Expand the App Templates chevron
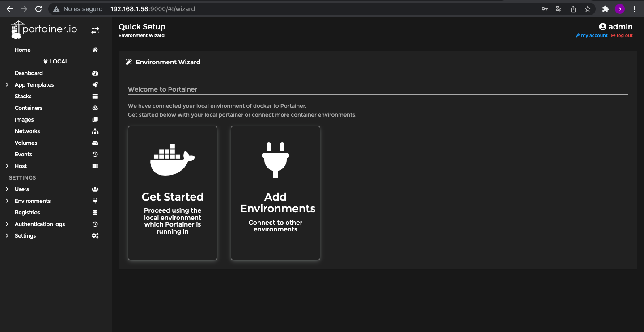 point(7,85)
